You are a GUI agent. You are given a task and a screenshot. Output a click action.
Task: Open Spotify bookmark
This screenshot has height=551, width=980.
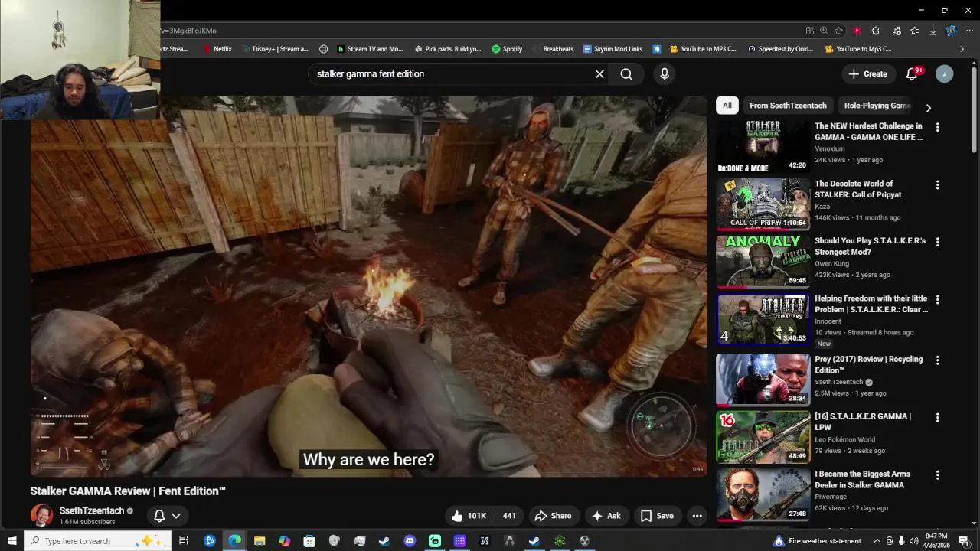pos(507,49)
